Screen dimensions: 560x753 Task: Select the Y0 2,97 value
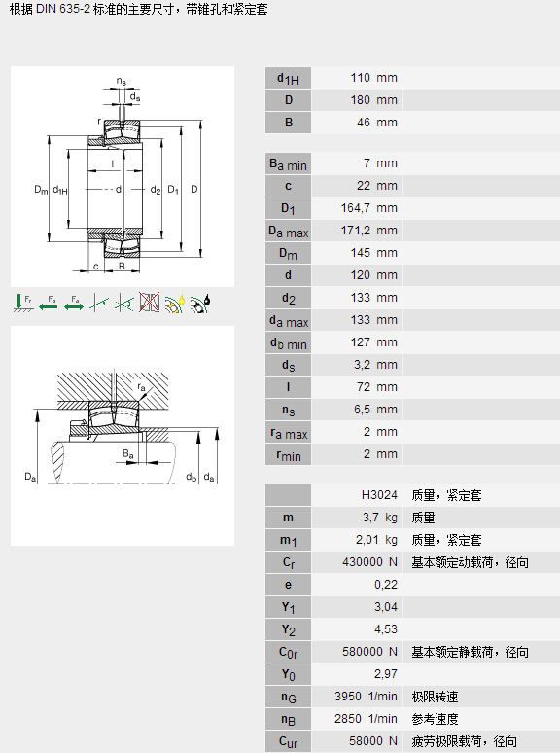386,674
